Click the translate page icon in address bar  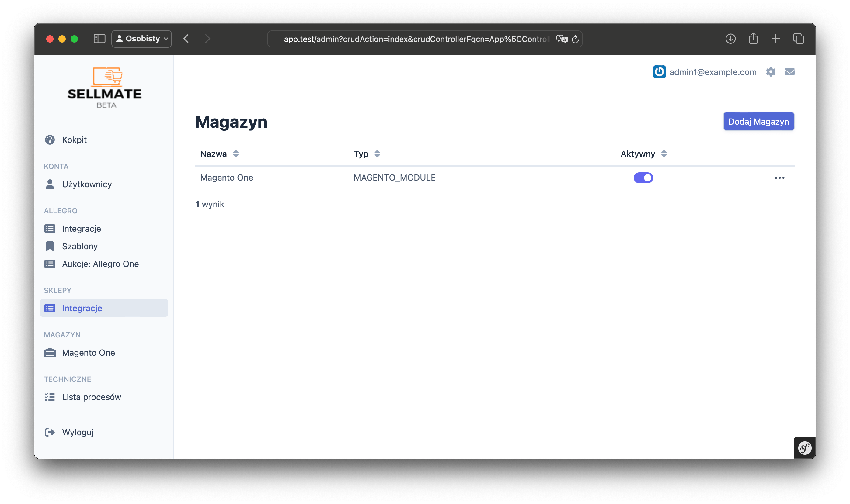point(562,39)
